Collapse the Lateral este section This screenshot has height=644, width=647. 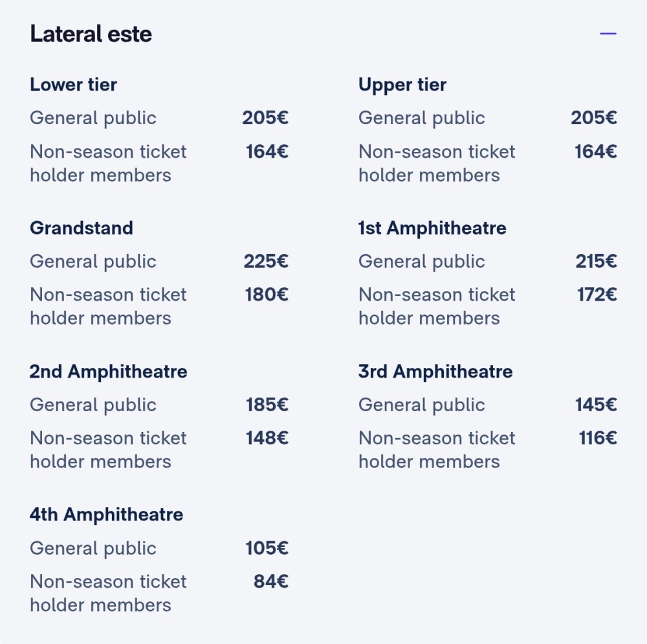pyautogui.click(x=608, y=34)
